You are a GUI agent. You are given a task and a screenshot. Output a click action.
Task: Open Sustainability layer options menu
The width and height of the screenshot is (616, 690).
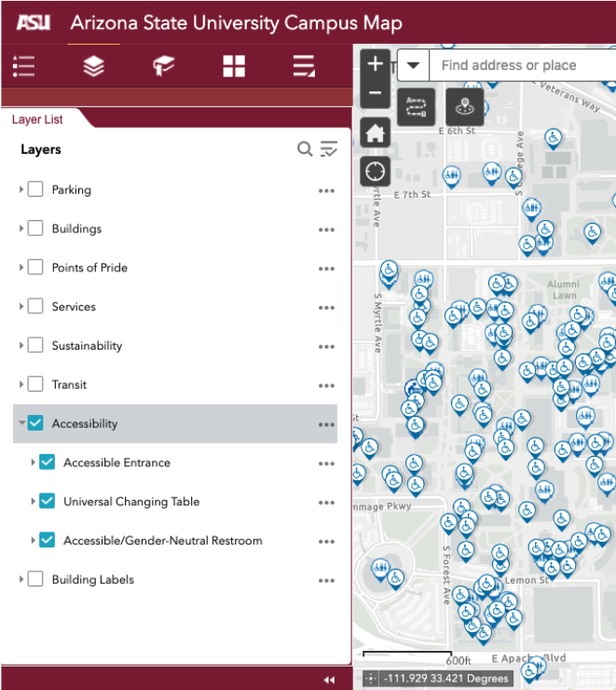pos(326,347)
